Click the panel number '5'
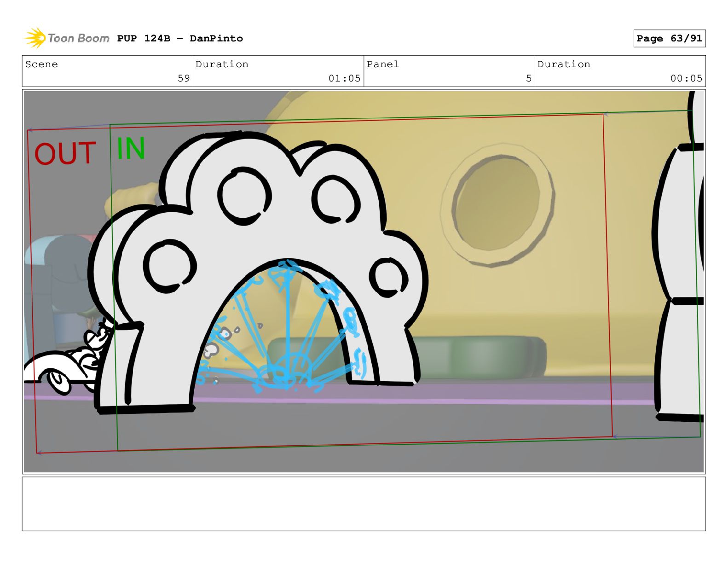728x564 pixels. pyautogui.click(x=529, y=78)
